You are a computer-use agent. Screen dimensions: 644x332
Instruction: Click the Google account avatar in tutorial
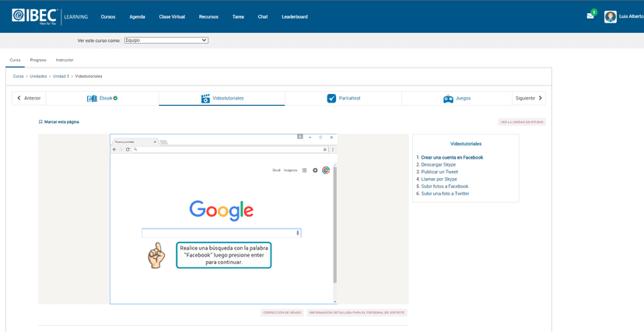(x=326, y=170)
